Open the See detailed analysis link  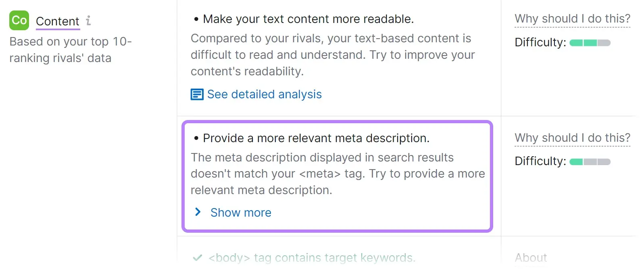[264, 94]
